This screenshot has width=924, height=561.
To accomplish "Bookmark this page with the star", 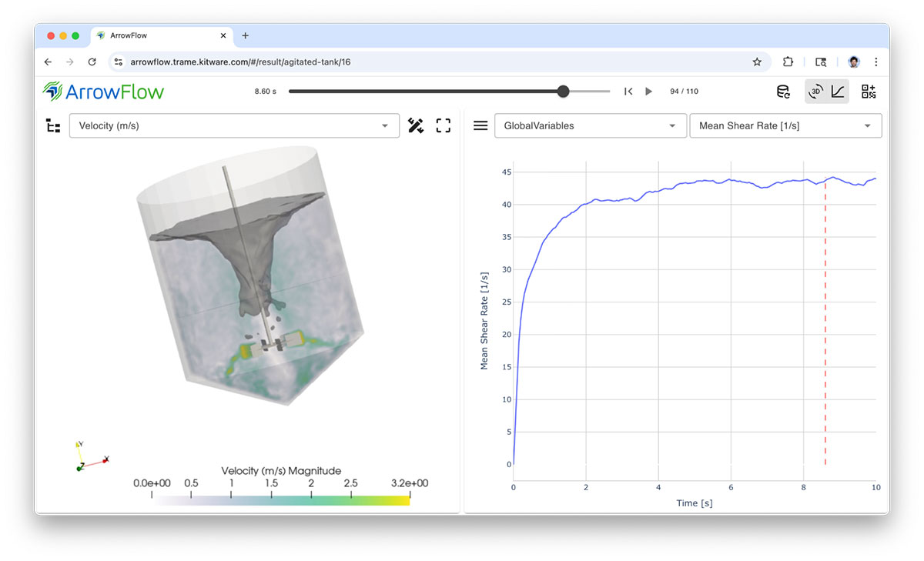I will (x=757, y=62).
